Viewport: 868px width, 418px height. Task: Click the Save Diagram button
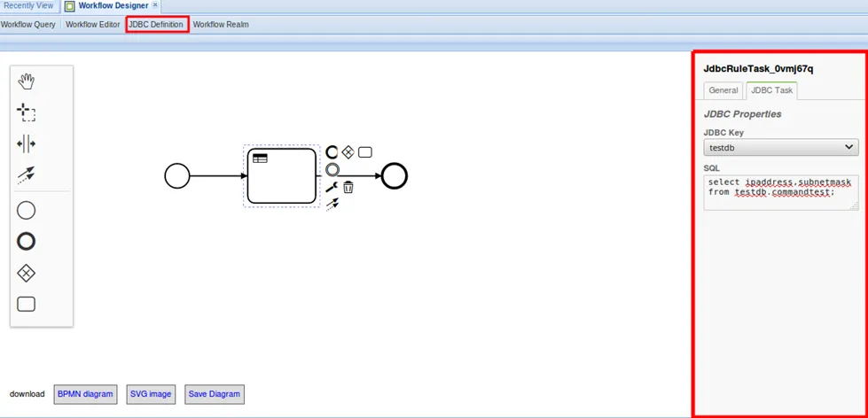(215, 394)
